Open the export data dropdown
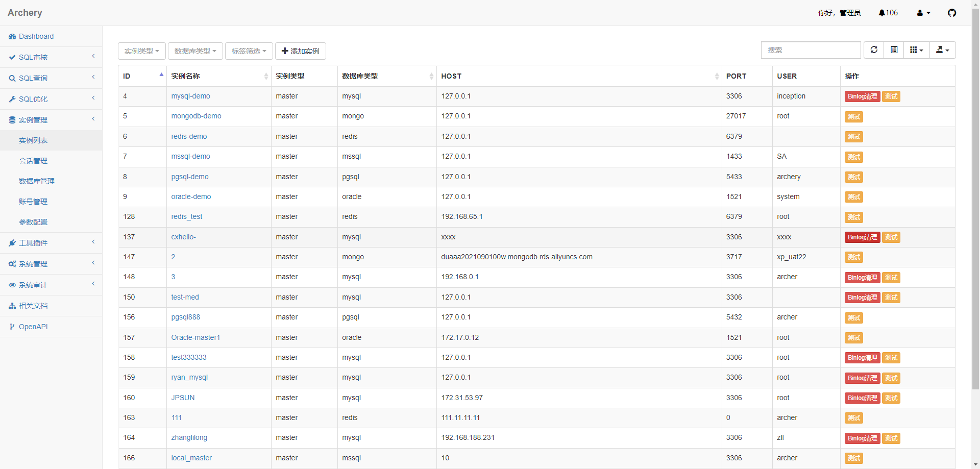The height and width of the screenshot is (469, 980). click(943, 50)
